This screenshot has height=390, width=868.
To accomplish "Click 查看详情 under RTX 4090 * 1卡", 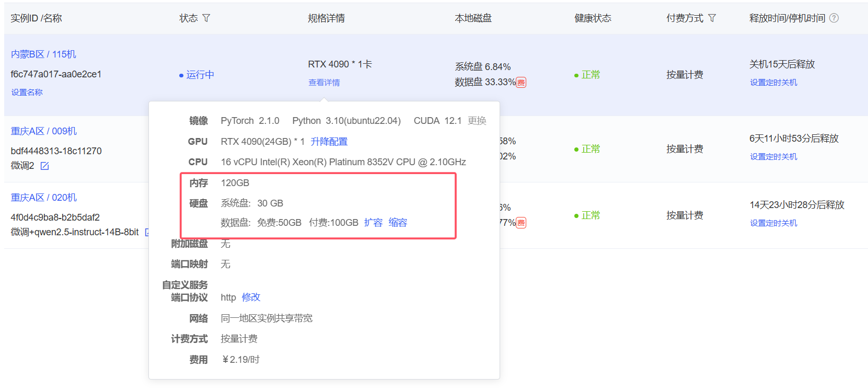I will pos(324,83).
